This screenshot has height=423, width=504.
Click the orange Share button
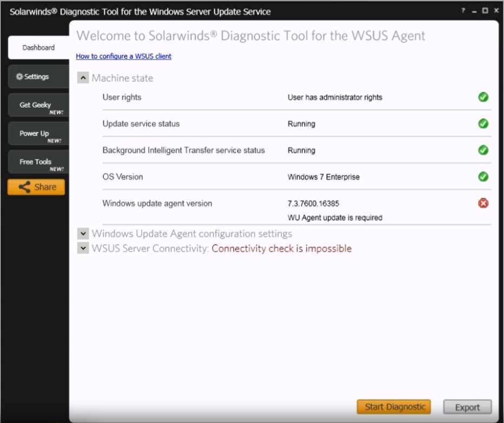[36, 187]
